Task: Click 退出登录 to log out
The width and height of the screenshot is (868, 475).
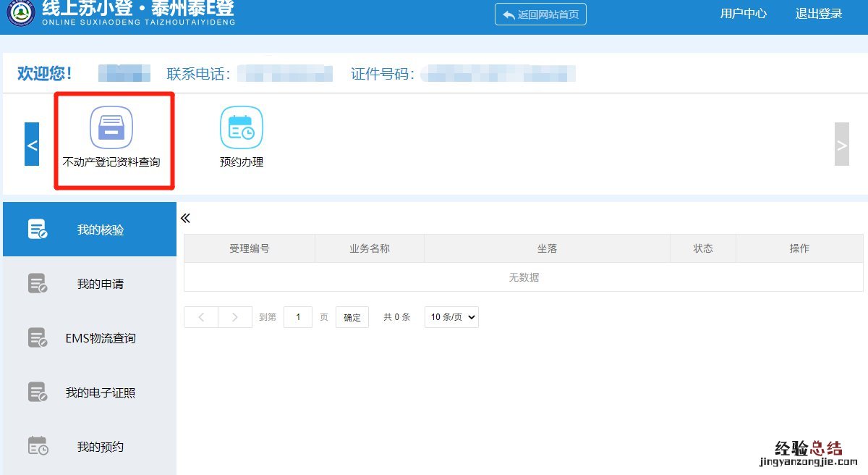Action: pyautogui.click(x=818, y=14)
